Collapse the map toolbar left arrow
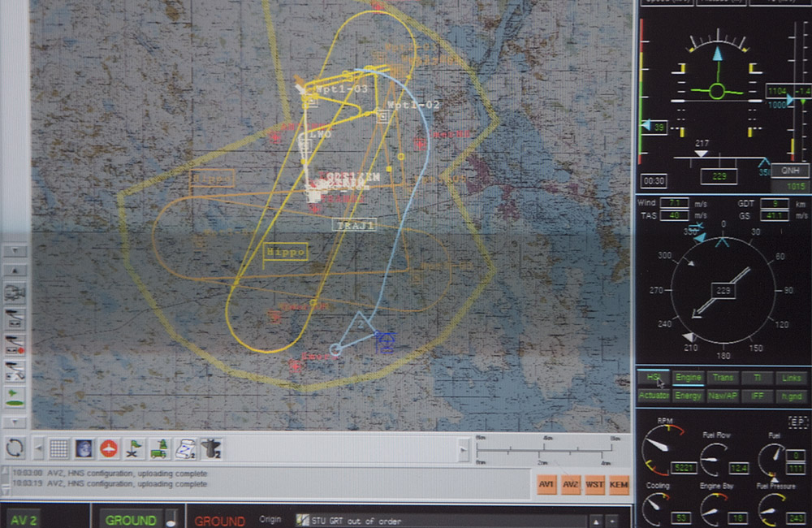The height and width of the screenshot is (528, 812). pyautogui.click(x=38, y=448)
